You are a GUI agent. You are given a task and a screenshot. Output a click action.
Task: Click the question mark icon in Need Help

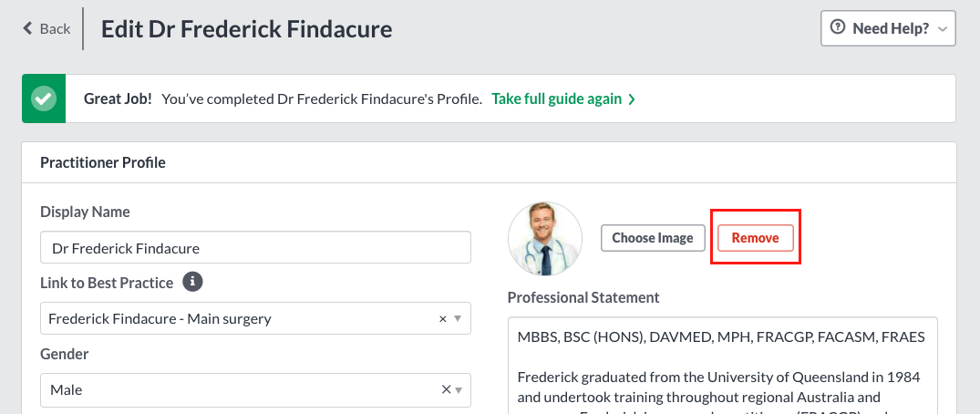(838, 27)
